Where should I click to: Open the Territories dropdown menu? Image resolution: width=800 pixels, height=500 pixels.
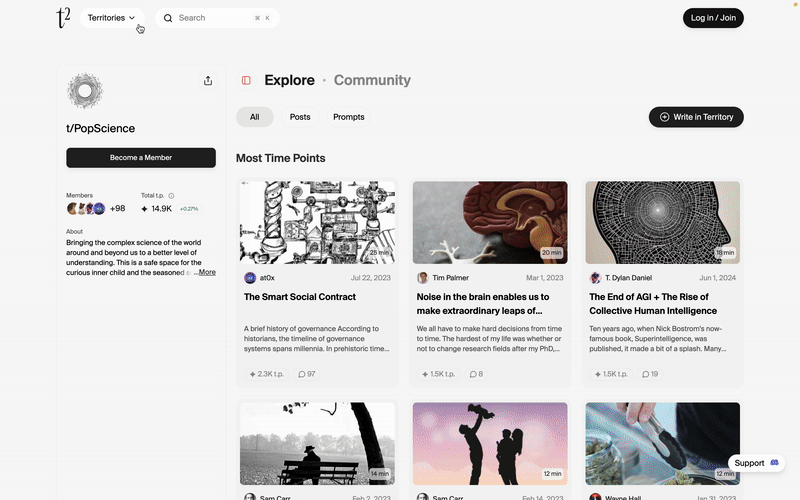112,18
